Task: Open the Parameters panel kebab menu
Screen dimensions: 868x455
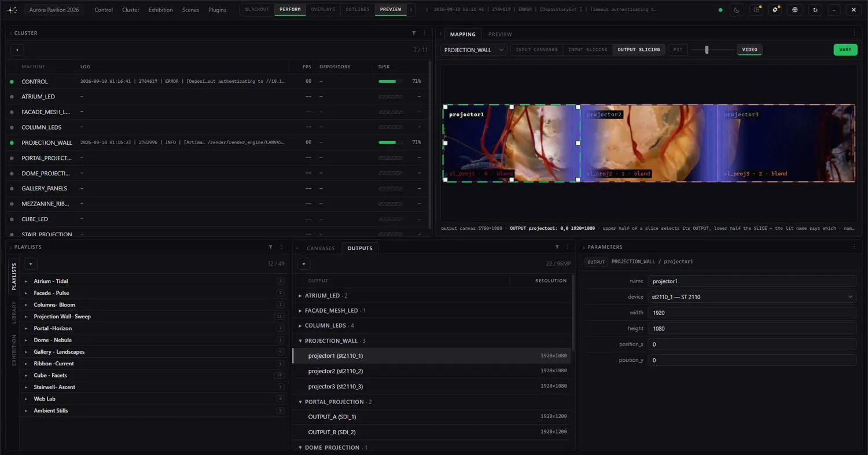Action: (x=854, y=247)
